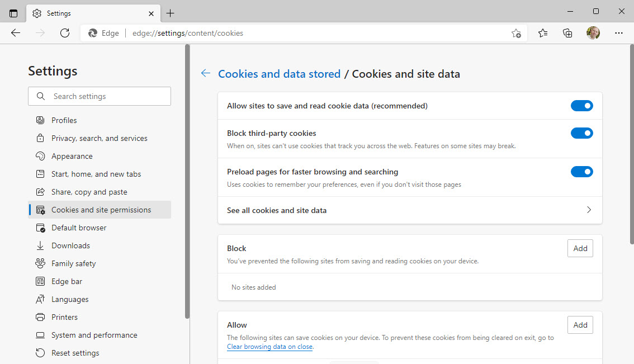This screenshot has width=634, height=364.
Task: Open the Collections toolbar icon
Action: [x=567, y=33]
